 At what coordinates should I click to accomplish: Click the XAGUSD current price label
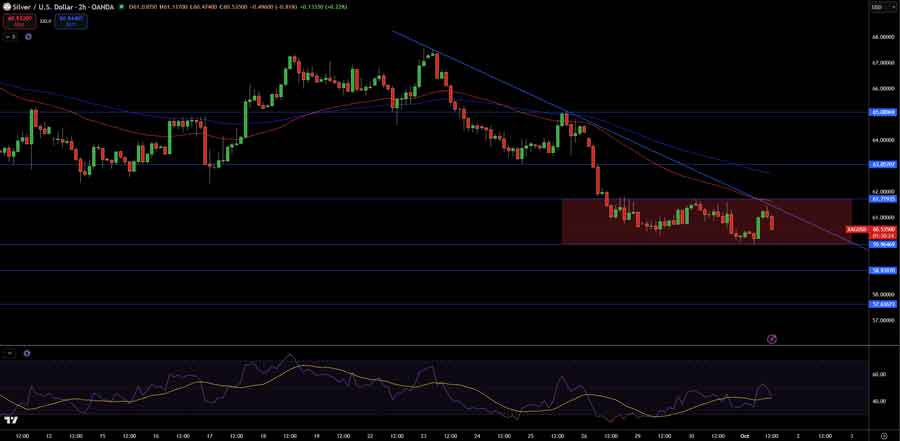(855, 229)
